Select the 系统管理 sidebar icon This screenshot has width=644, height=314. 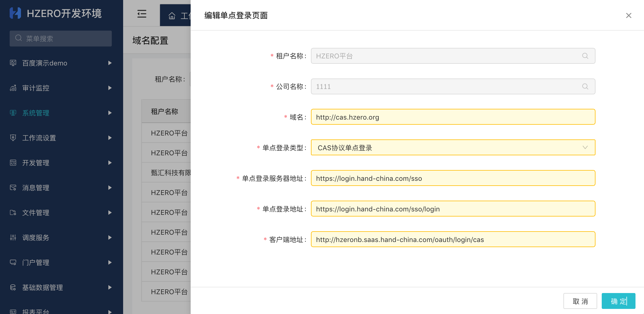click(x=13, y=113)
